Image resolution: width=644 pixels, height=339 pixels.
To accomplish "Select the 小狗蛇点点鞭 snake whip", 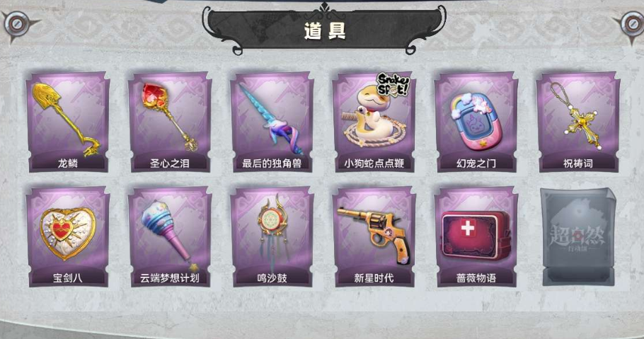I will click(x=374, y=122).
